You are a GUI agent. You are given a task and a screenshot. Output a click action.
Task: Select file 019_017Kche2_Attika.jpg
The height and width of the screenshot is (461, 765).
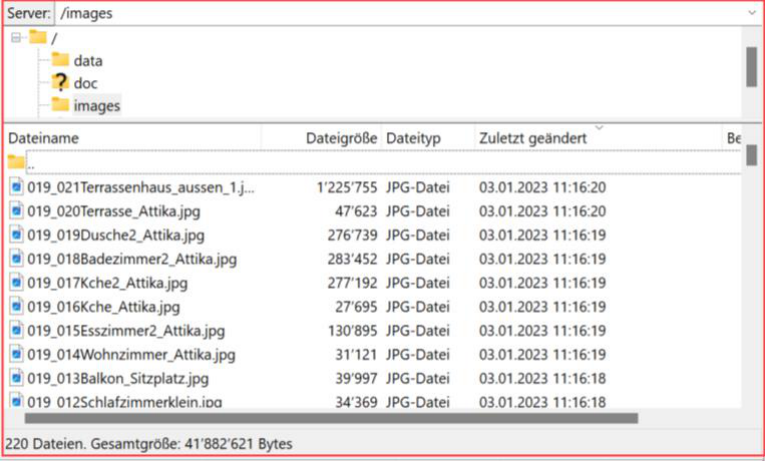107,283
